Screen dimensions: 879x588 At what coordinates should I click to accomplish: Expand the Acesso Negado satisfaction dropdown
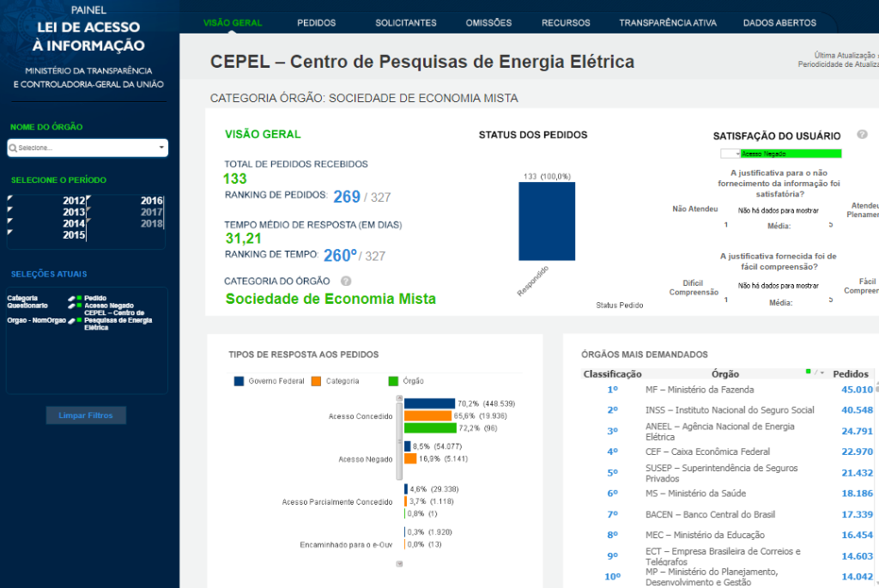click(730, 154)
